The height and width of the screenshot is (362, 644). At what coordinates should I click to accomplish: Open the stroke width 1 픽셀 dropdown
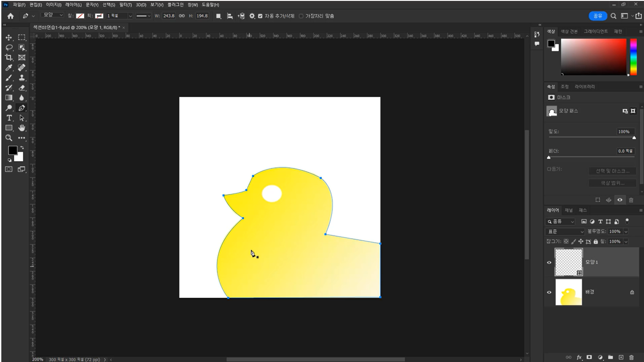(130, 16)
